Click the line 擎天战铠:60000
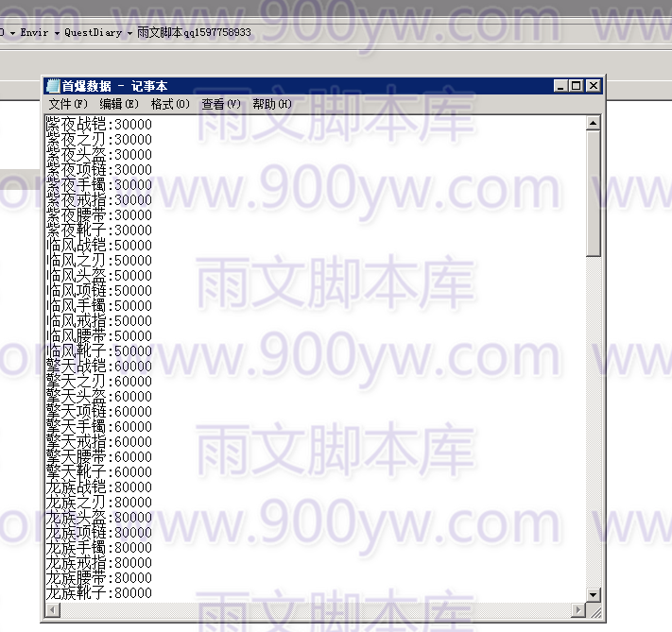The width and height of the screenshot is (672, 632). 99,366
